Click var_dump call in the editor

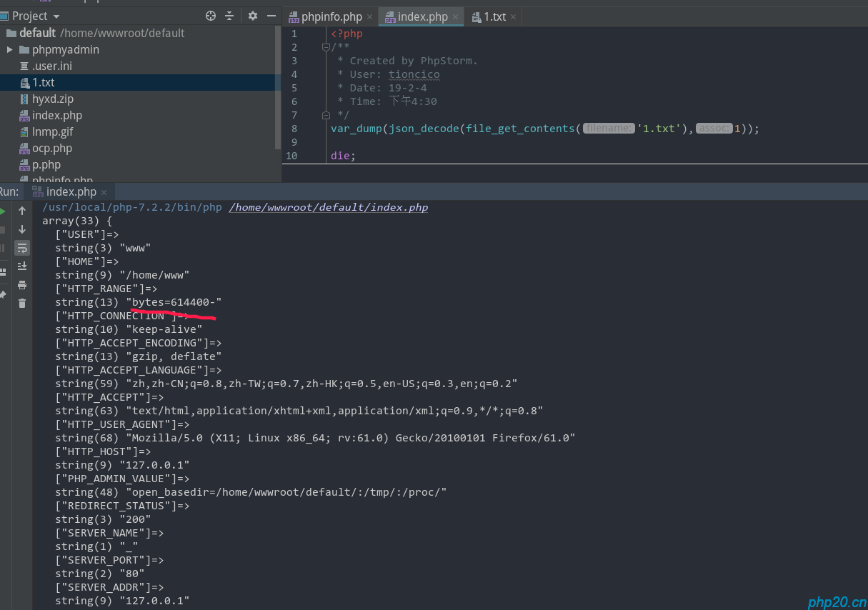tap(356, 129)
